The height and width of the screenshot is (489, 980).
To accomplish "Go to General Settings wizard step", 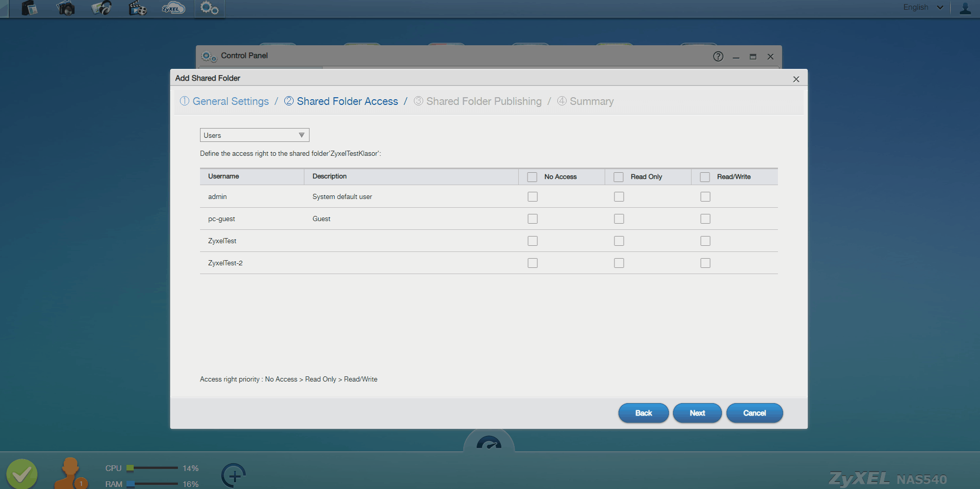I will (224, 101).
